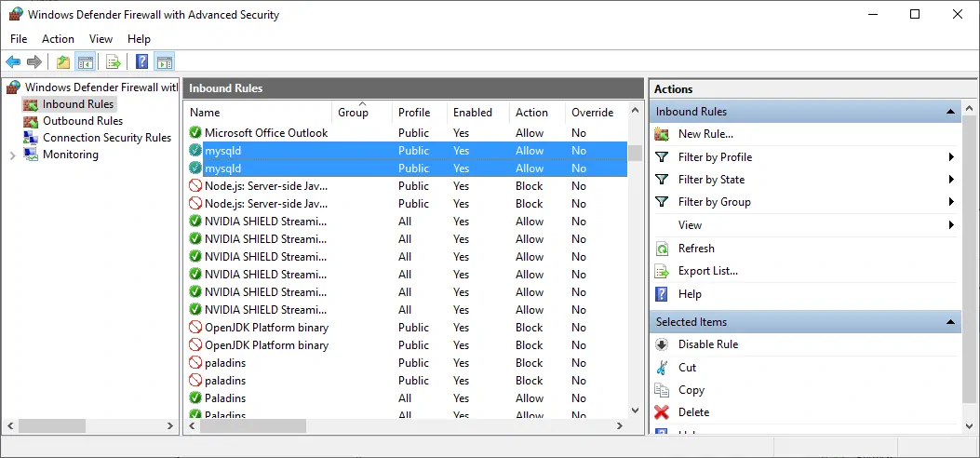Expand the Monitoring tree node
Screen dimensions: 980x458
click(x=12, y=155)
